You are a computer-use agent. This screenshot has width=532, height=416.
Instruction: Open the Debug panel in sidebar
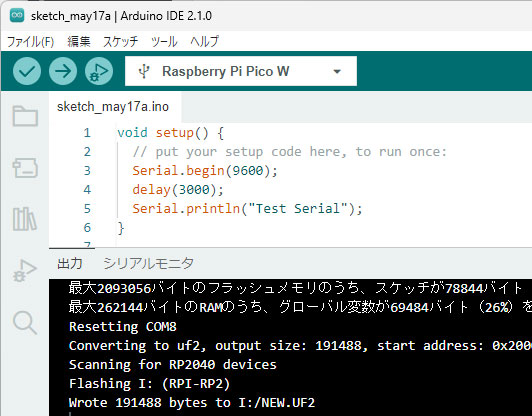(24, 271)
